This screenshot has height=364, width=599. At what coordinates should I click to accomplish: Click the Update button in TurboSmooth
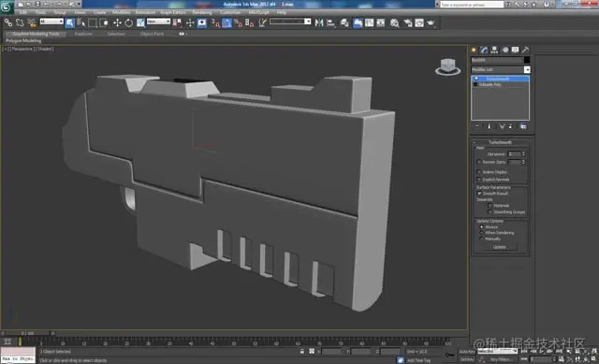click(x=499, y=247)
